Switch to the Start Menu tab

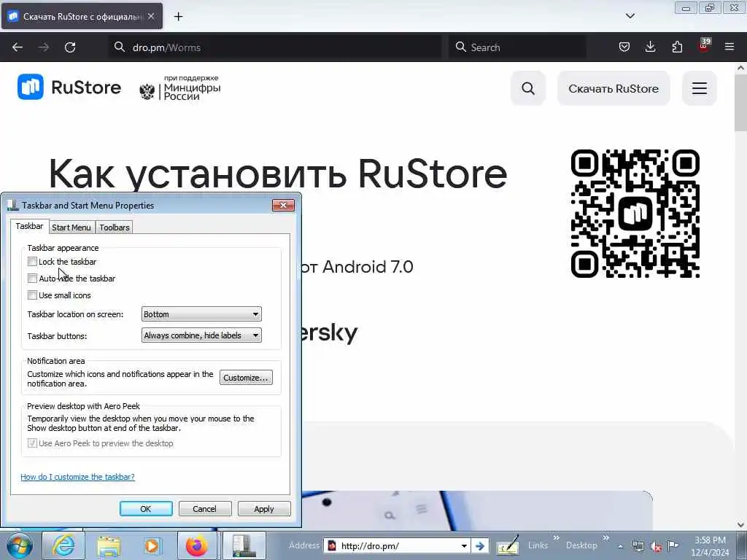pyautogui.click(x=71, y=227)
